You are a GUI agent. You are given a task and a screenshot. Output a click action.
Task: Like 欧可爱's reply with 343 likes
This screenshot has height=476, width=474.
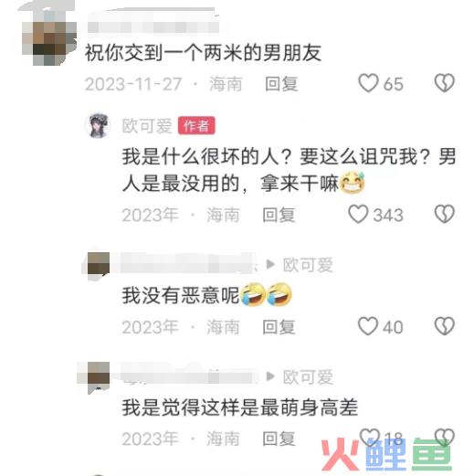tap(358, 214)
